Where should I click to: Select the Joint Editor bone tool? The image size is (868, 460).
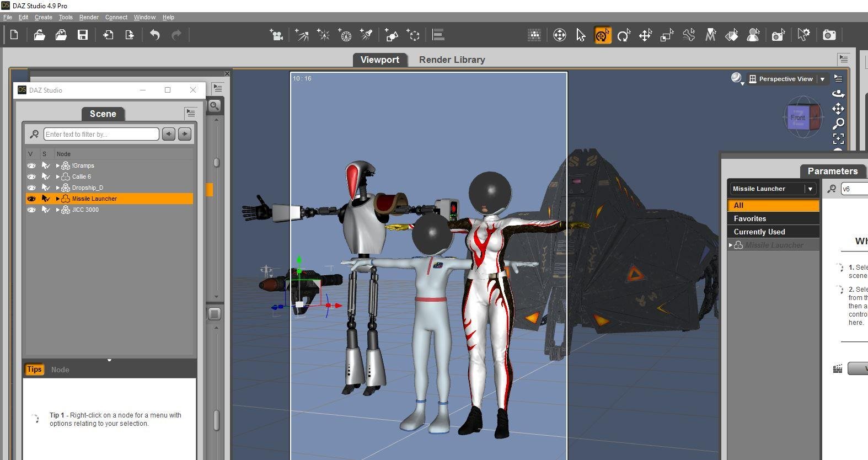[689, 35]
